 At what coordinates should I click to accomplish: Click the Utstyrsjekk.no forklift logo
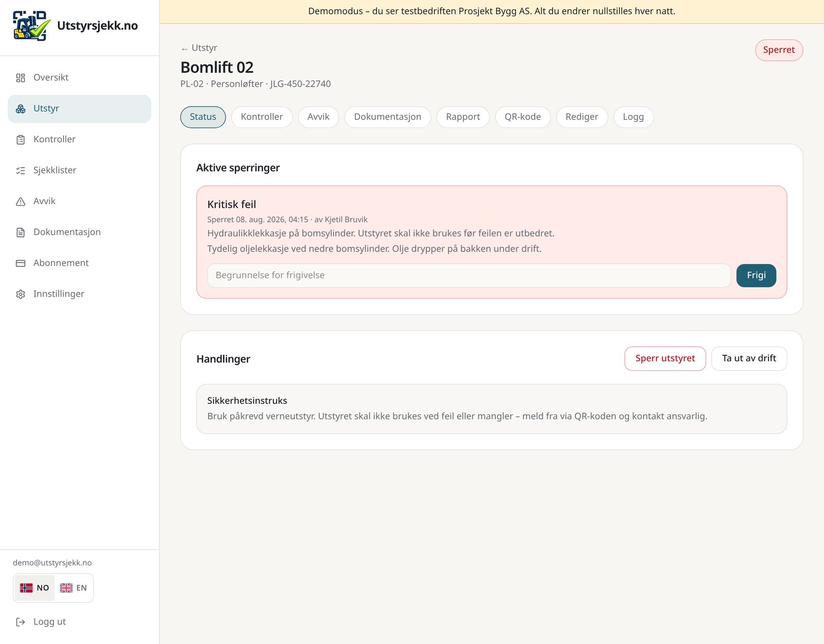(x=31, y=26)
